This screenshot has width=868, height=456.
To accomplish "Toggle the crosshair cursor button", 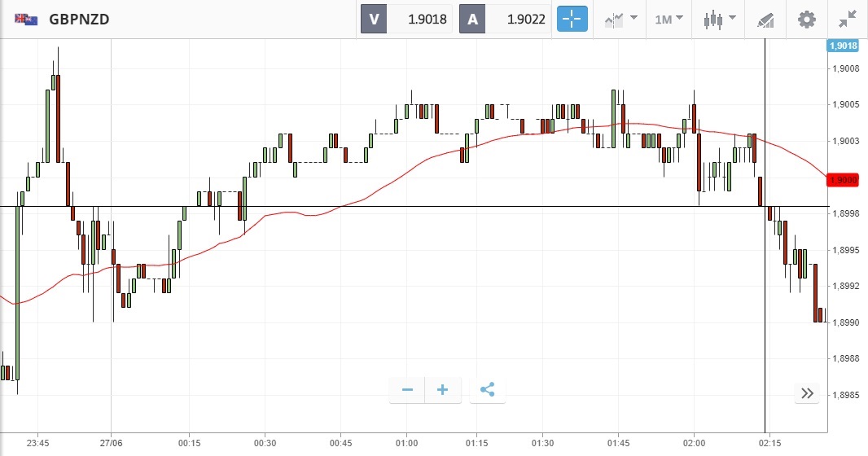I will point(572,19).
